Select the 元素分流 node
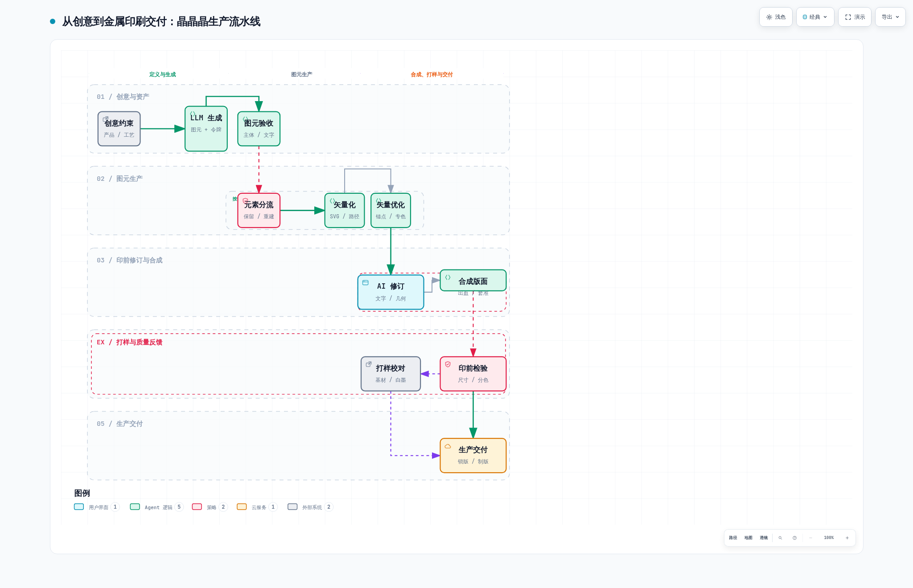 pyautogui.click(x=259, y=210)
